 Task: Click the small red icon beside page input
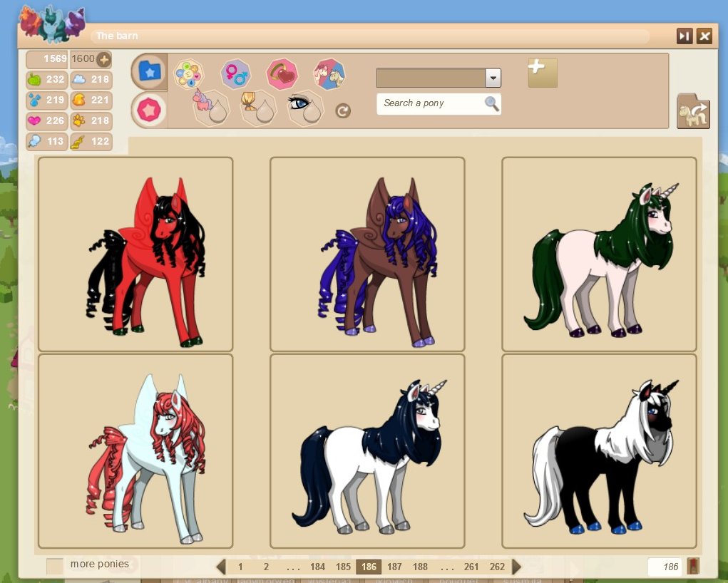(693, 567)
